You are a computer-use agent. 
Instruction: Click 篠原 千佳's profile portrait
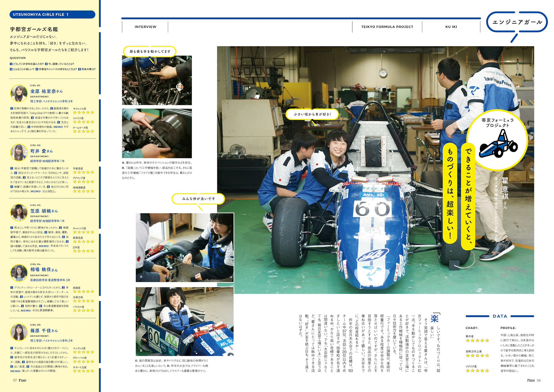pyautogui.click(x=19, y=332)
